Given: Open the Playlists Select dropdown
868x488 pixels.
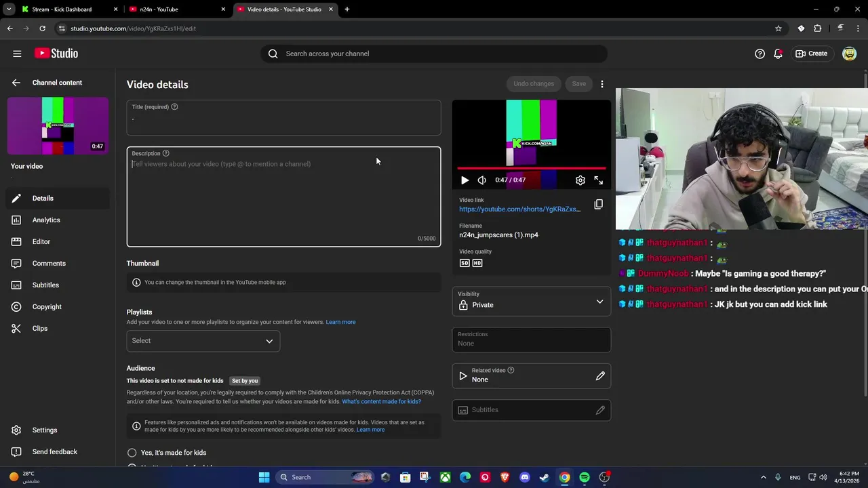Looking at the screenshot, I should click(203, 341).
